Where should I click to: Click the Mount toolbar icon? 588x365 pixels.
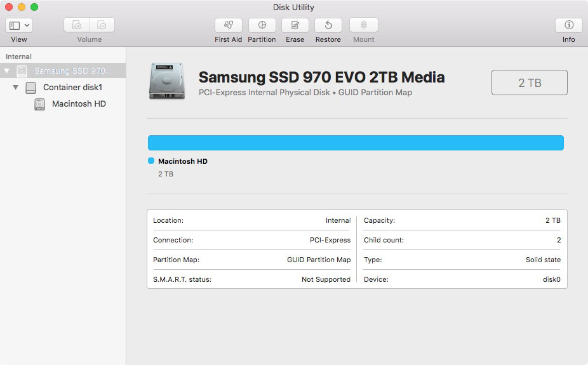363,25
